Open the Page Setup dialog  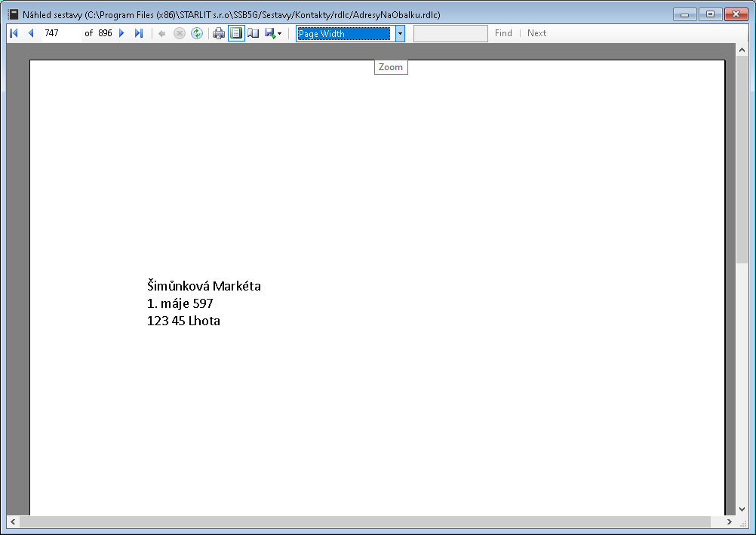pos(254,33)
